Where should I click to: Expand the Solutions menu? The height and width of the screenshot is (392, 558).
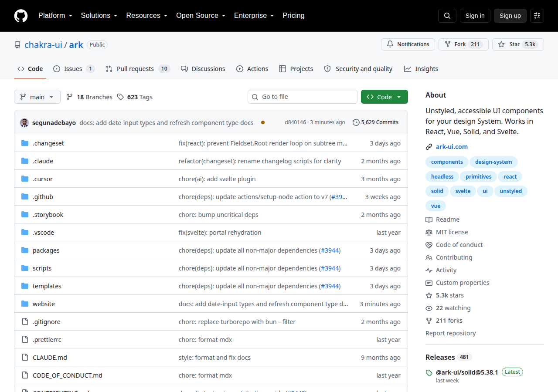tap(99, 16)
